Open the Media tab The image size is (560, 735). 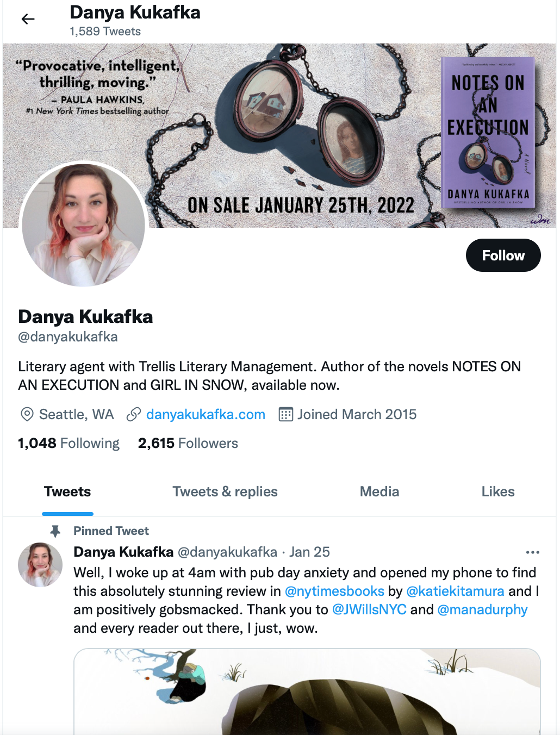click(x=379, y=491)
